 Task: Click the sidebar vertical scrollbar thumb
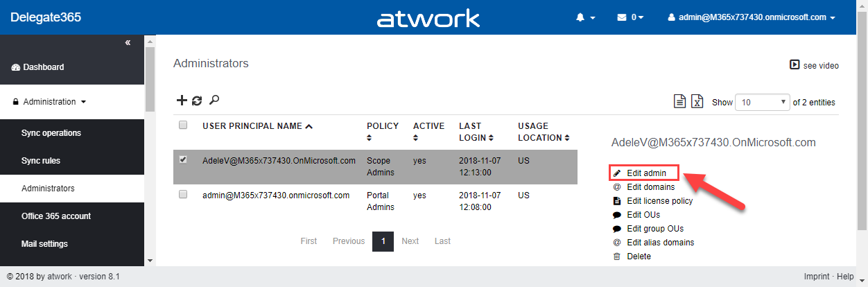150,76
